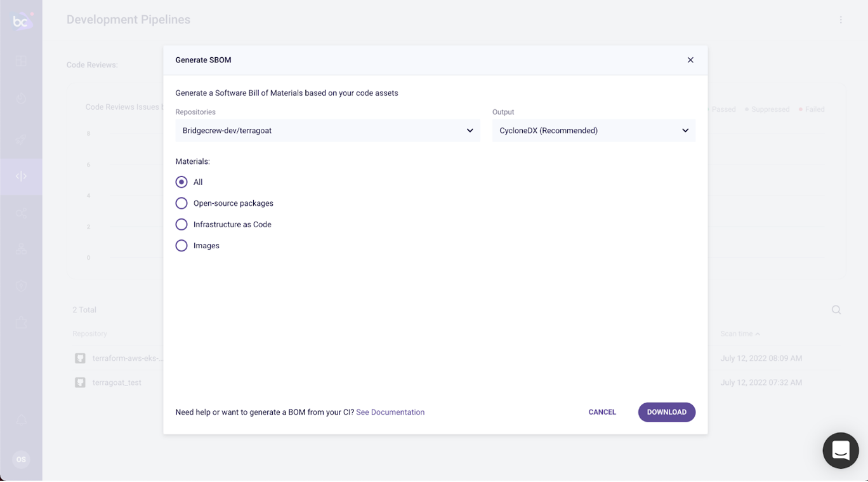Select the All materials radio button
Screen dimensions: 868x482
point(181,182)
